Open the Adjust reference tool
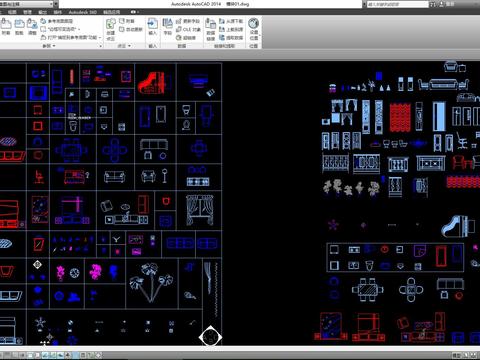This screenshot has width=480, height=360. 32,27
